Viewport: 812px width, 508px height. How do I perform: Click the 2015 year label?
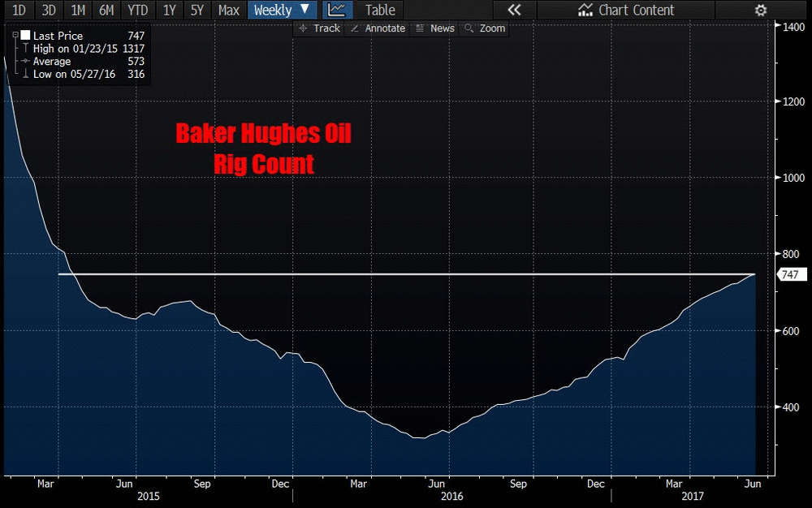(x=149, y=496)
